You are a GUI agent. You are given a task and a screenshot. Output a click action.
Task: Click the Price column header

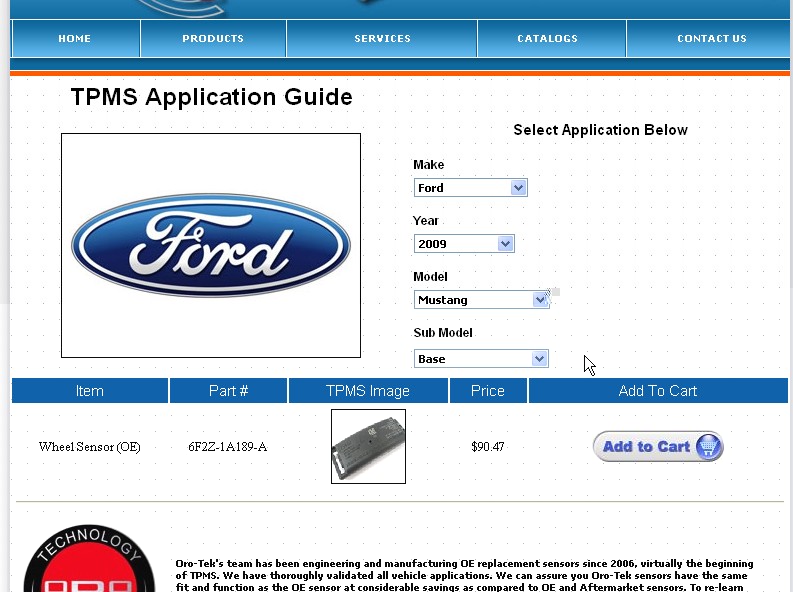488,391
